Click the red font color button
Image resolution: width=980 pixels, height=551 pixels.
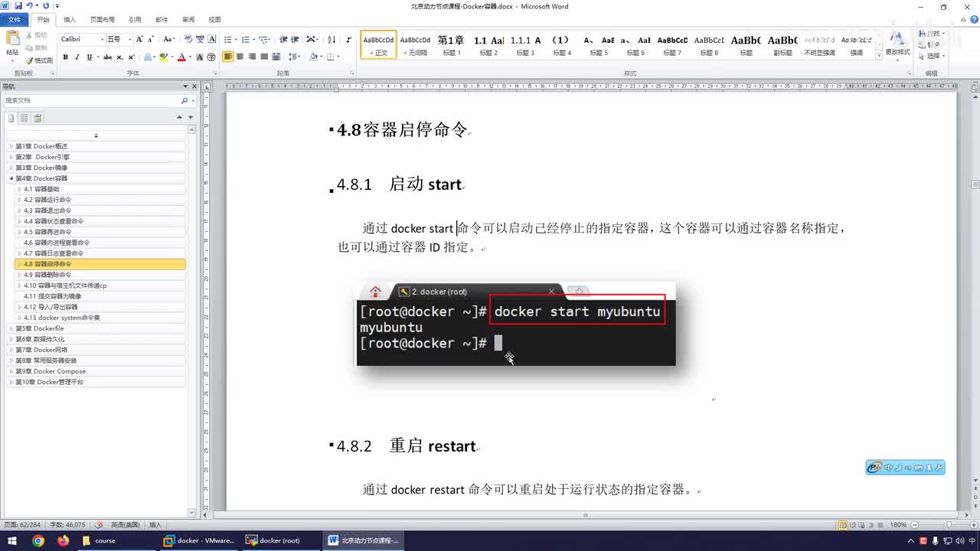(181, 57)
